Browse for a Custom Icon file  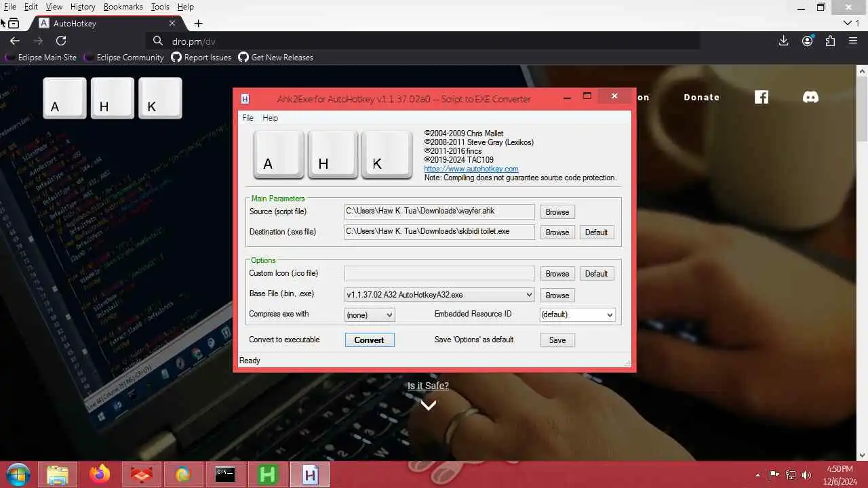point(557,274)
